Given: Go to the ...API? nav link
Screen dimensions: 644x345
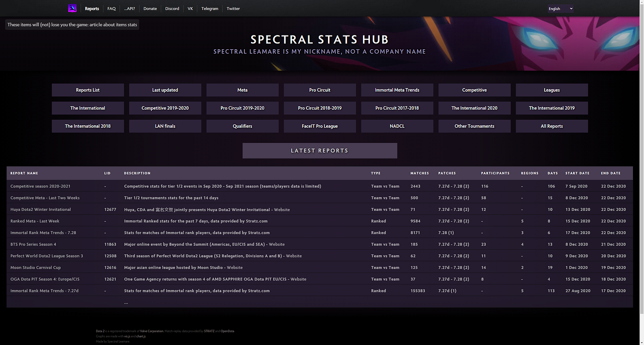Looking at the screenshot, I should pos(131,9).
